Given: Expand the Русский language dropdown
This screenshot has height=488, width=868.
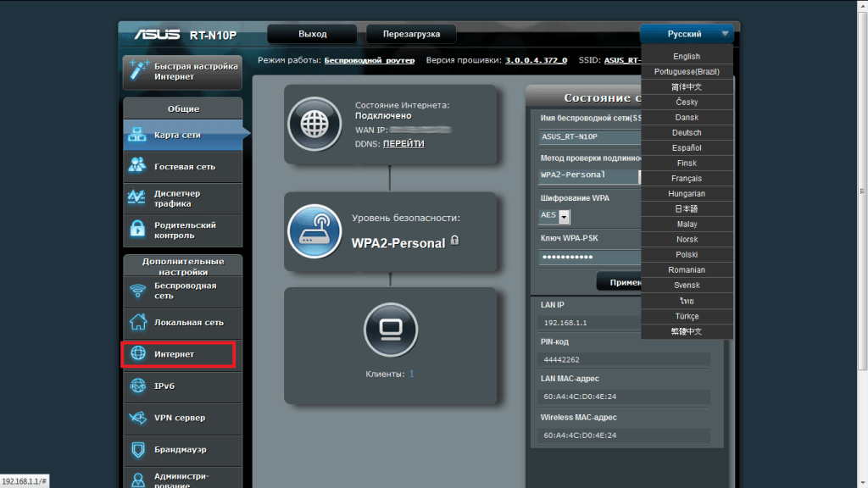Looking at the screenshot, I should pos(687,34).
